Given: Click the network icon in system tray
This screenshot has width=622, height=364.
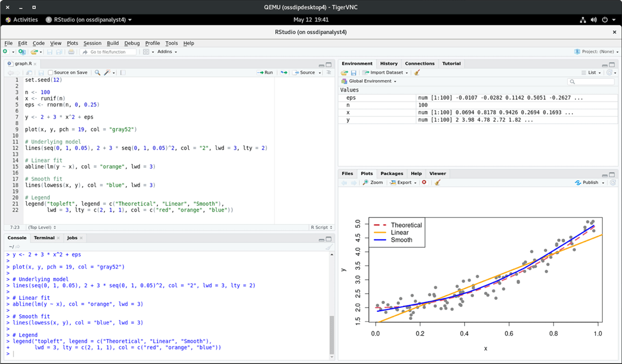Looking at the screenshot, I should click(583, 20).
